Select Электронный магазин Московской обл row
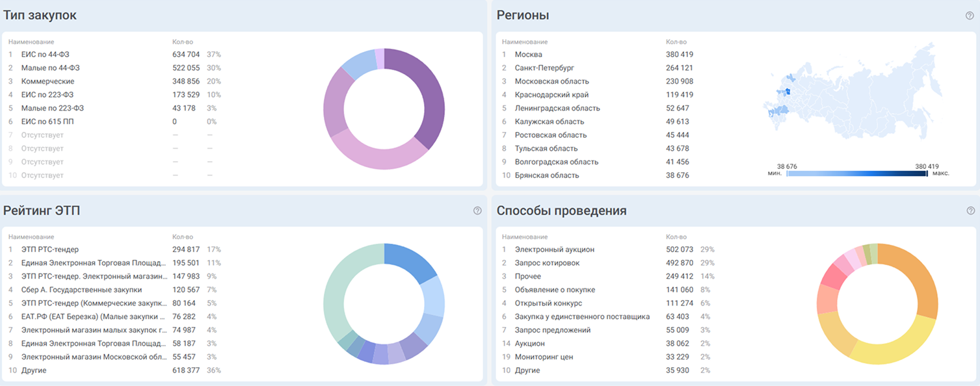 point(115,357)
